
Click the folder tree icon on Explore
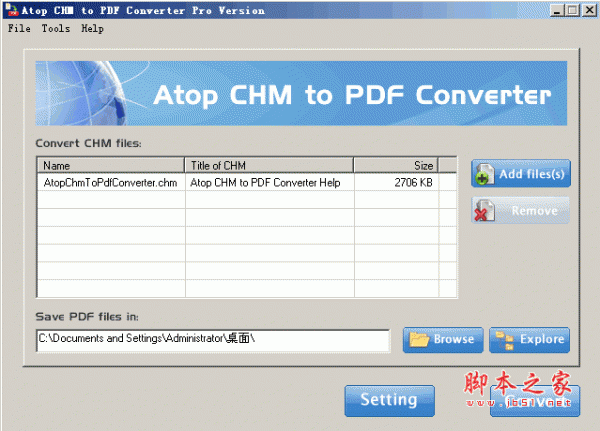pyautogui.click(x=505, y=340)
